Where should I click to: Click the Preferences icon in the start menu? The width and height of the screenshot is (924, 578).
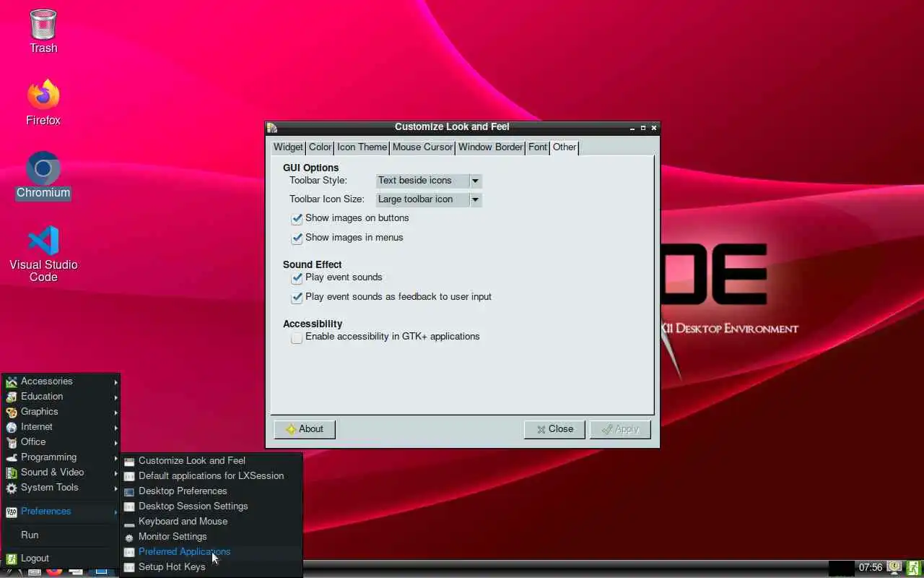[x=11, y=512]
